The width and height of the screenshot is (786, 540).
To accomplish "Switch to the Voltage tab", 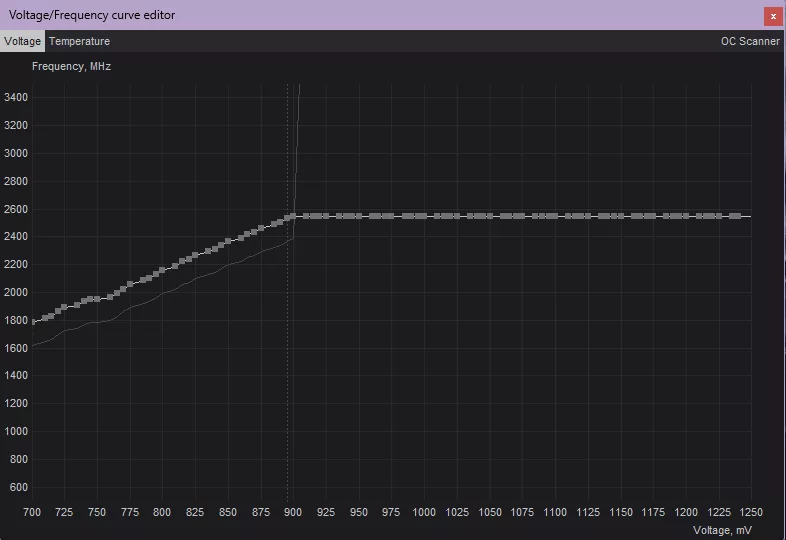I will point(22,41).
